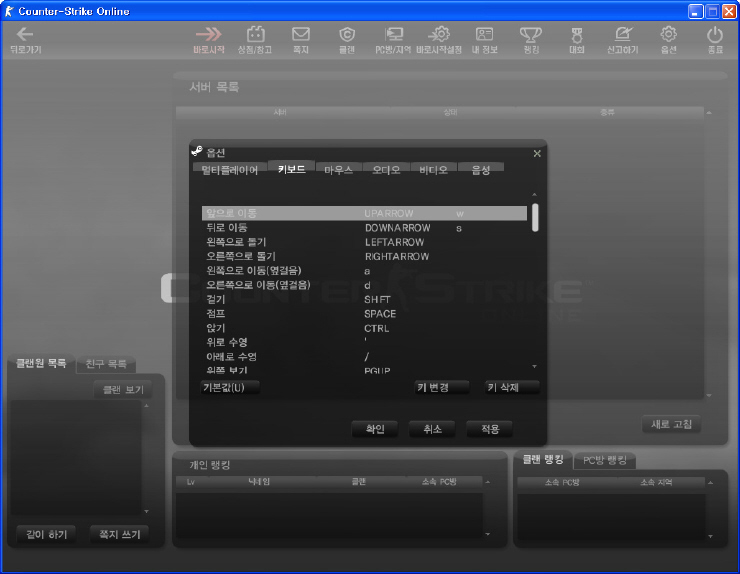
Task: Click server list scroll-down arrow
Action: point(709,396)
